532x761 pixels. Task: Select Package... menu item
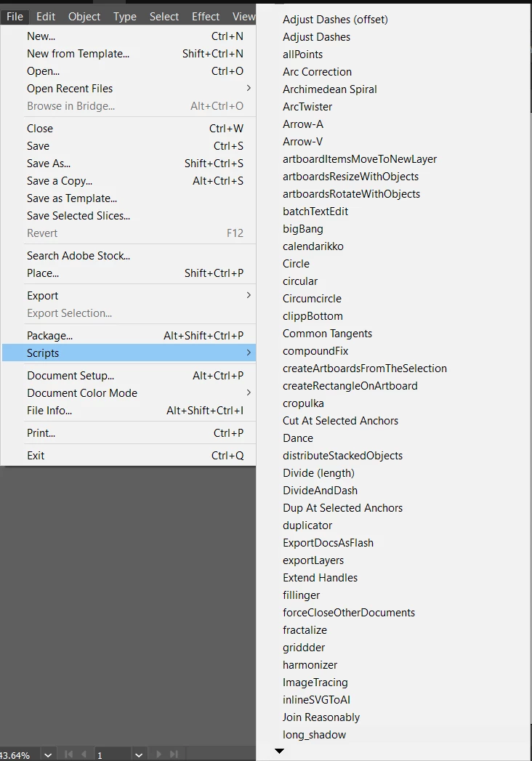[129, 336]
